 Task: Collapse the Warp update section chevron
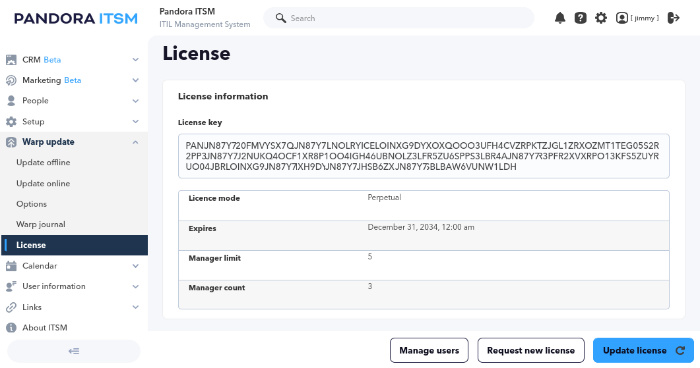tap(135, 142)
